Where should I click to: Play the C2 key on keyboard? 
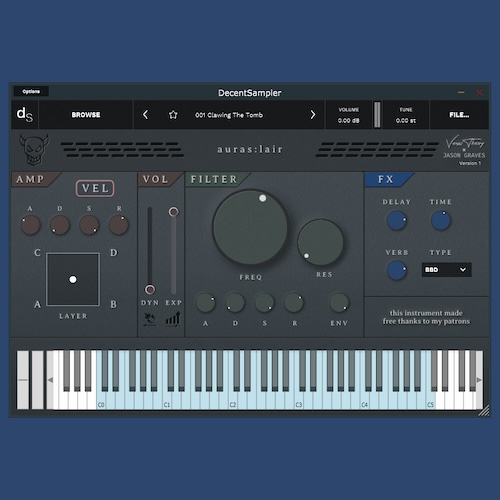pos(233,400)
